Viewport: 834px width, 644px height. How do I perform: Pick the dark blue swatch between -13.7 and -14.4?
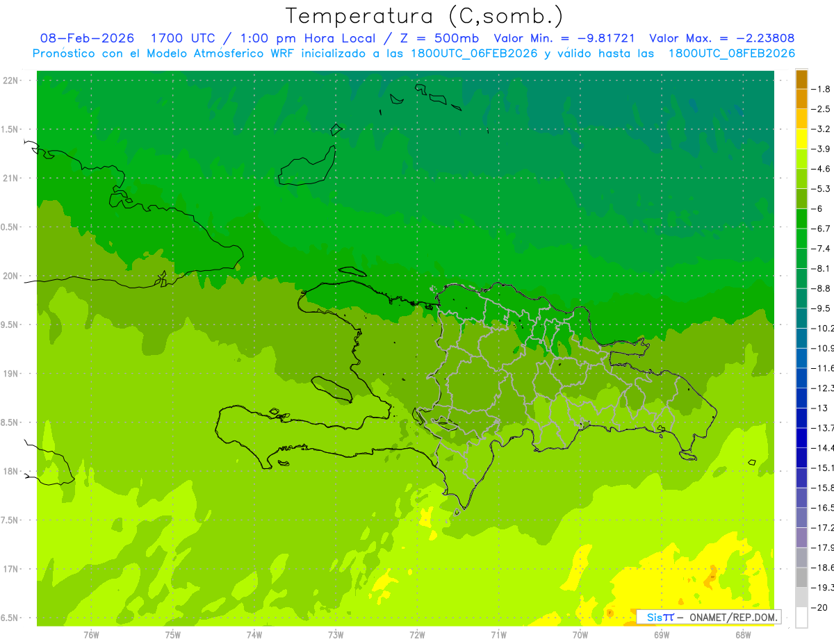[801, 438]
